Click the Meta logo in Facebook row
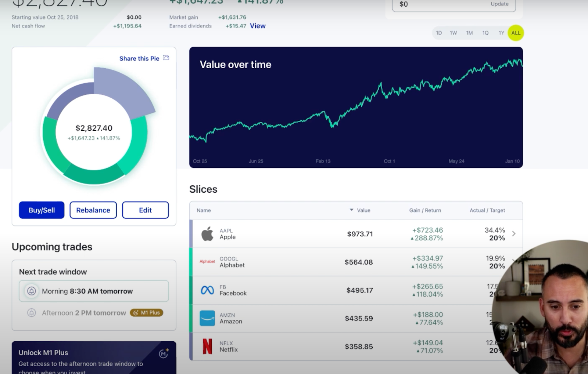 (x=207, y=290)
